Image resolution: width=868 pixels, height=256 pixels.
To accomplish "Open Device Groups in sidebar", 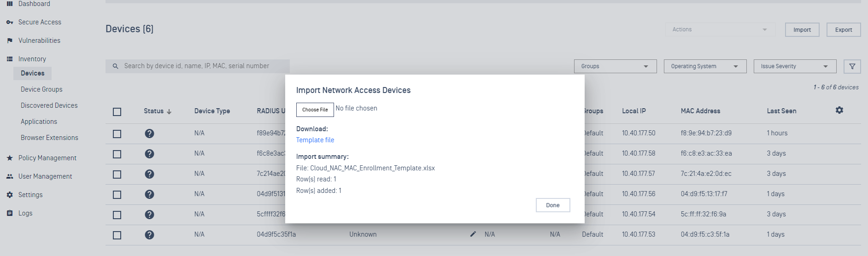I will click(41, 89).
